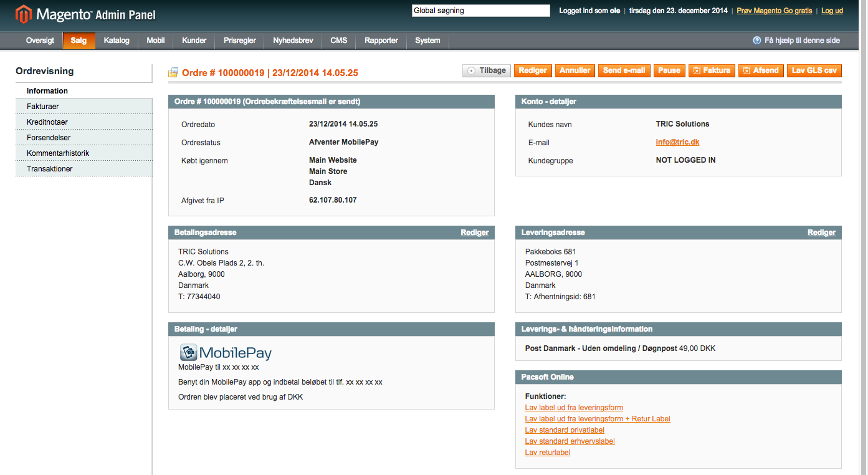Generate file with Lav GLS csv
Viewport: 868px width, 475px height.
click(814, 71)
